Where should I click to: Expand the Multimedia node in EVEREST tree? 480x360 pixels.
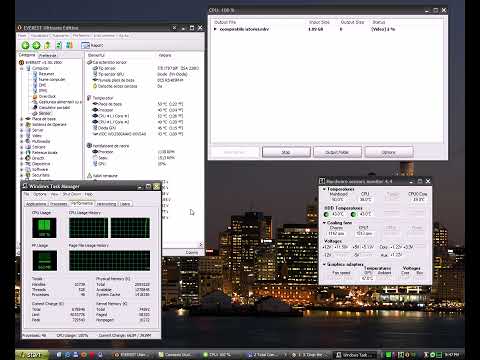[22, 141]
